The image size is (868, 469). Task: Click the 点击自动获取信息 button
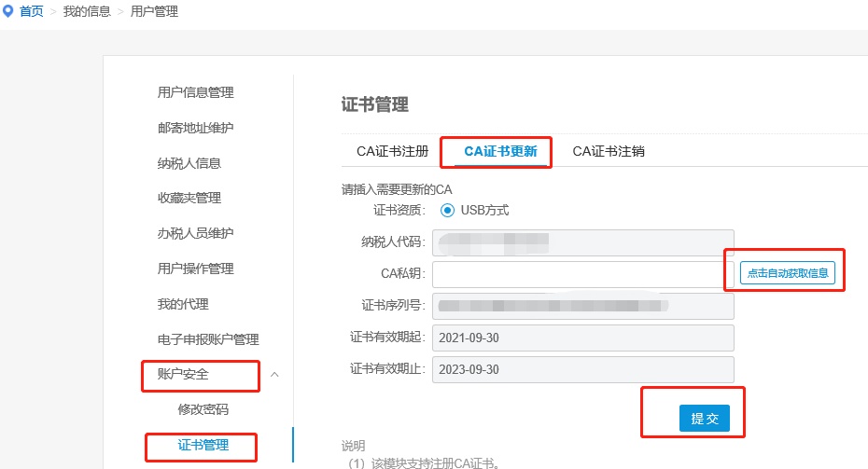pos(788,272)
